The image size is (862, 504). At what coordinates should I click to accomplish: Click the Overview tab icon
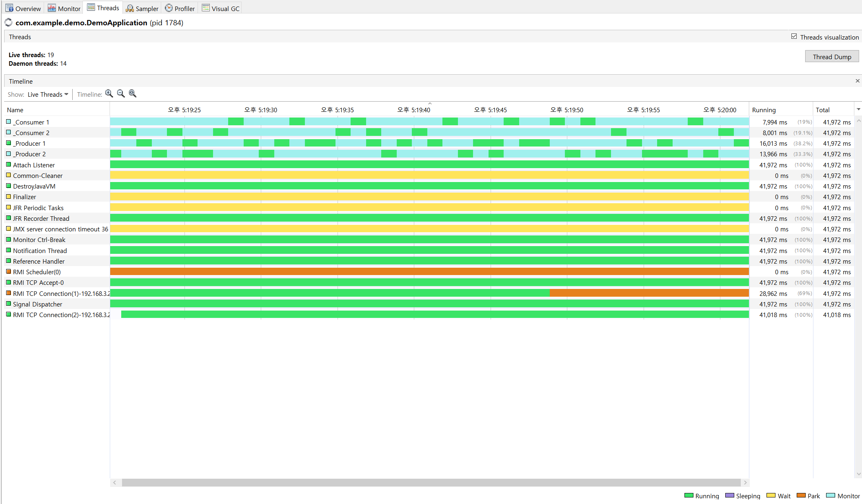click(x=9, y=8)
